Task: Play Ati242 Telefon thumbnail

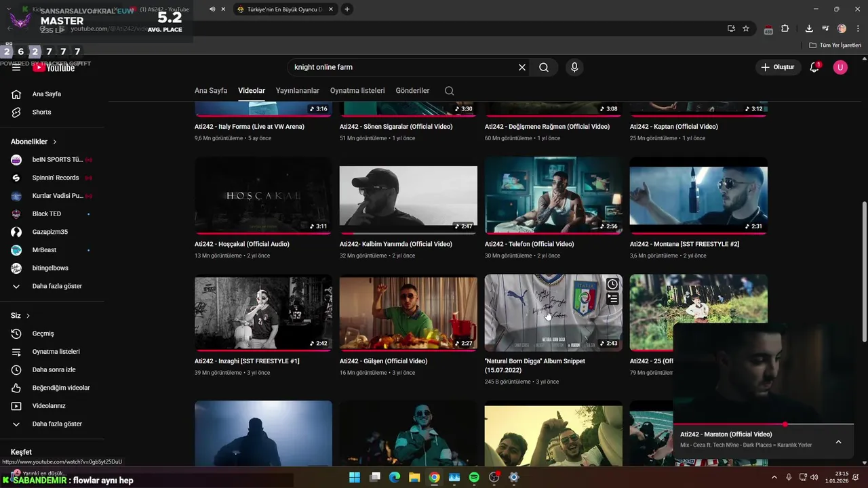Action: [553, 196]
